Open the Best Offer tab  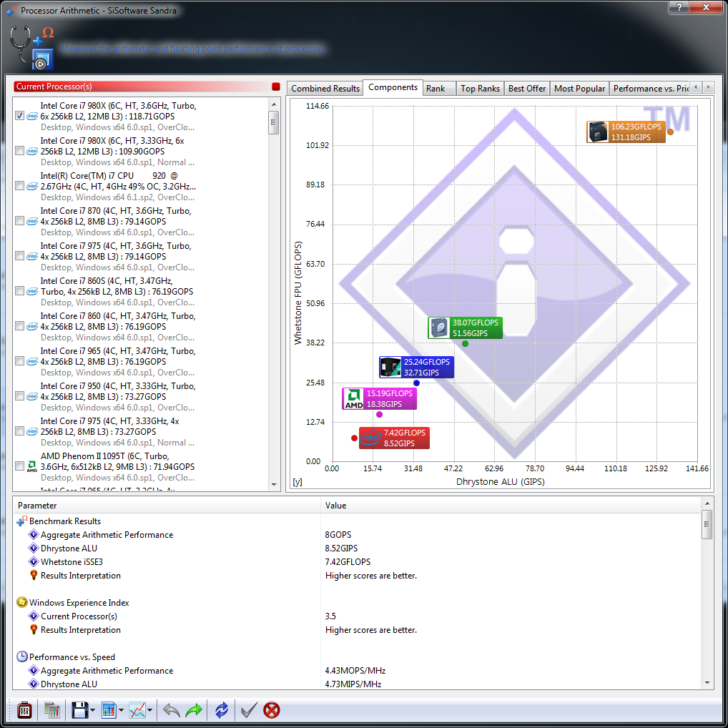pyautogui.click(x=527, y=88)
